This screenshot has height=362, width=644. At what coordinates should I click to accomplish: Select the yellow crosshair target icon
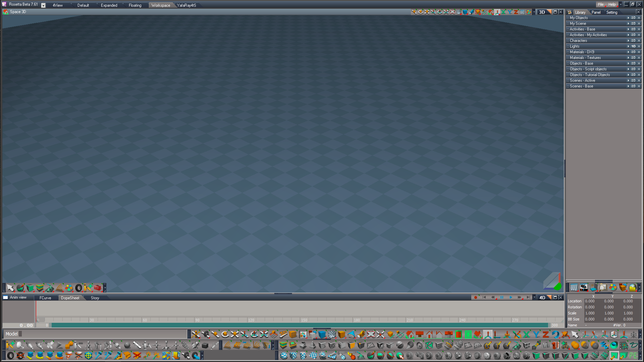(x=88, y=355)
